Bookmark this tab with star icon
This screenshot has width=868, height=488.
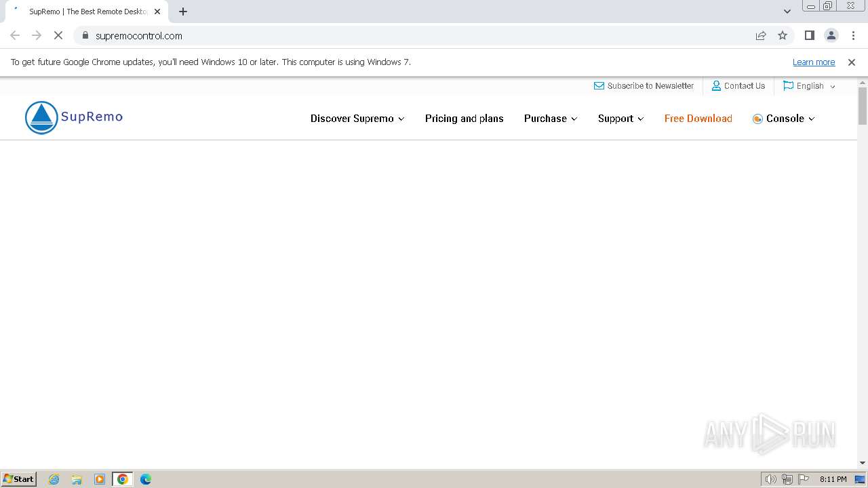click(x=783, y=35)
